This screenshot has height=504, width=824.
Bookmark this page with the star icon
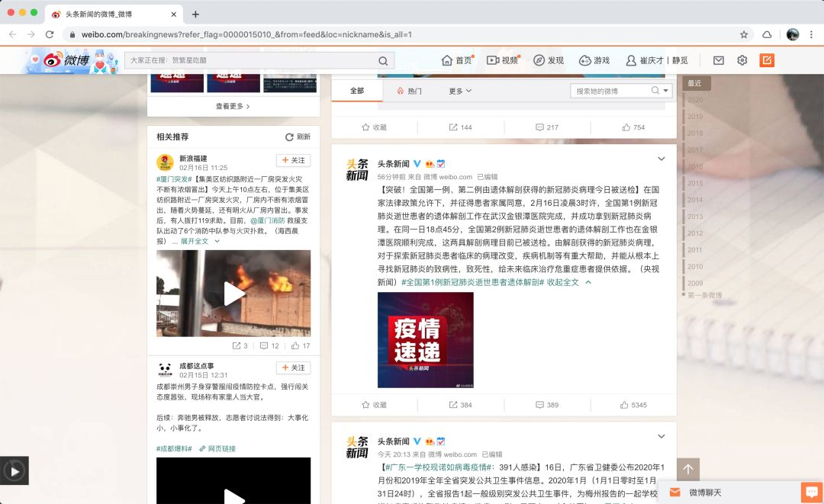[744, 34]
